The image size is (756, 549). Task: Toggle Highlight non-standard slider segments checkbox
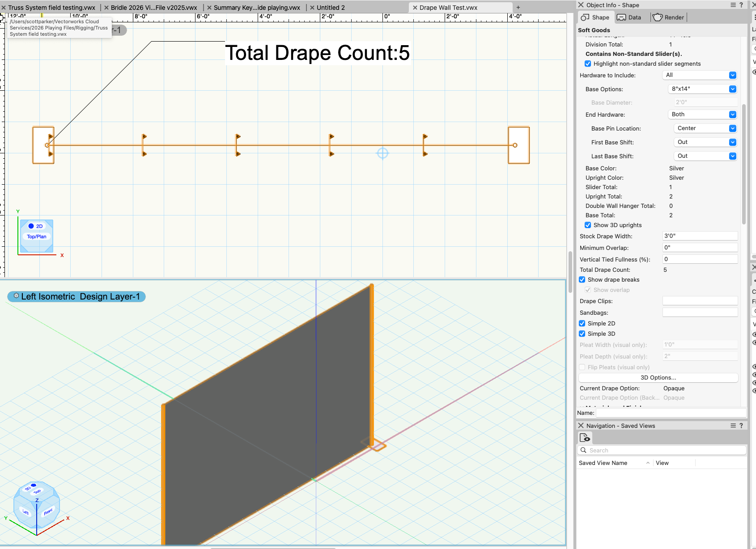588,64
